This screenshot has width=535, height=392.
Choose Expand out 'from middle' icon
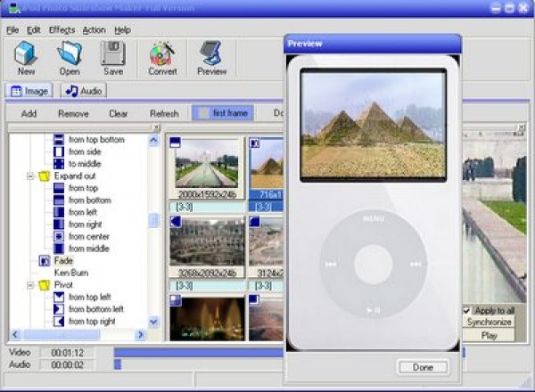pos(59,249)
